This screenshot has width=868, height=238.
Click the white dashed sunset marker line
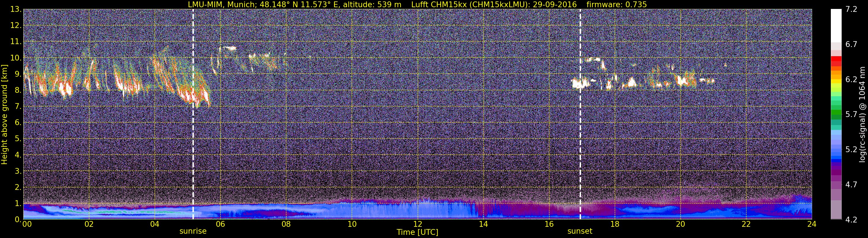coord(580,114)
